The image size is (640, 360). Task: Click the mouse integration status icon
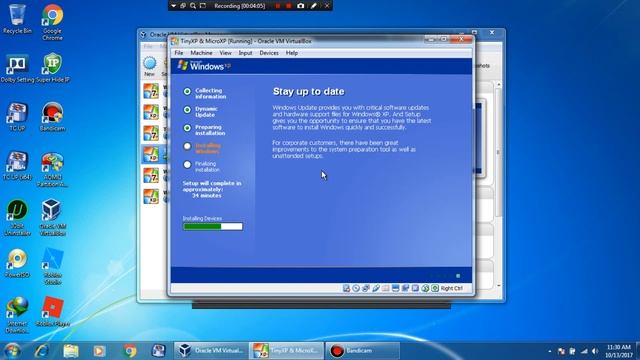pyautogui.click(x=425, y=288)
